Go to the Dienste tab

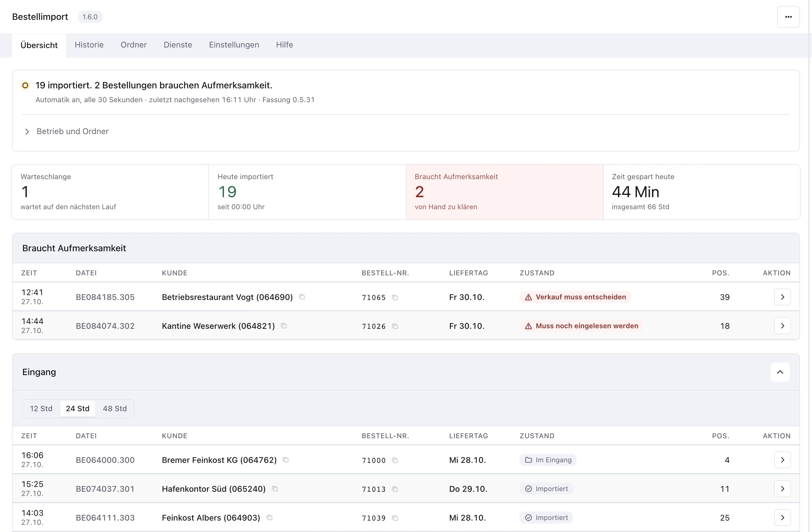click(178, 45)
